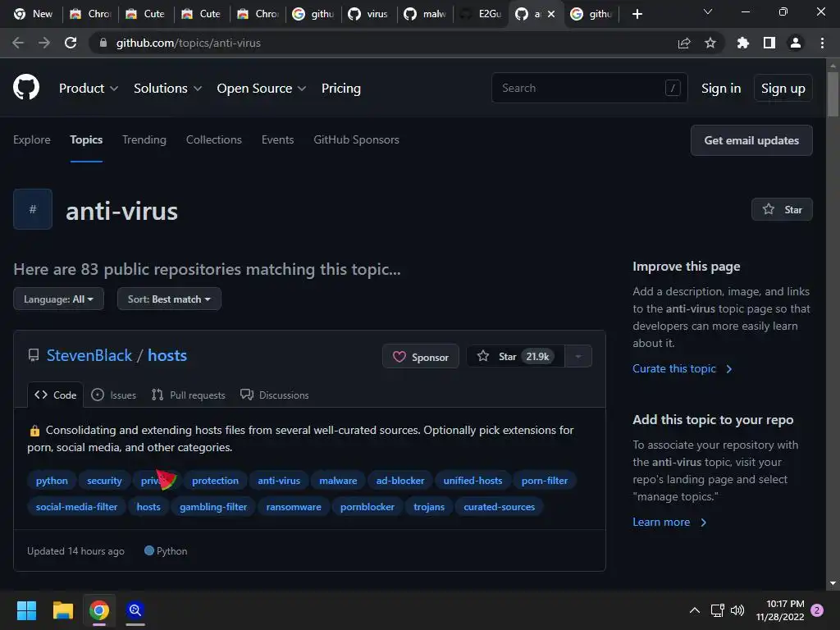
Task: Click the address bar URL
Action: [189, 43]
